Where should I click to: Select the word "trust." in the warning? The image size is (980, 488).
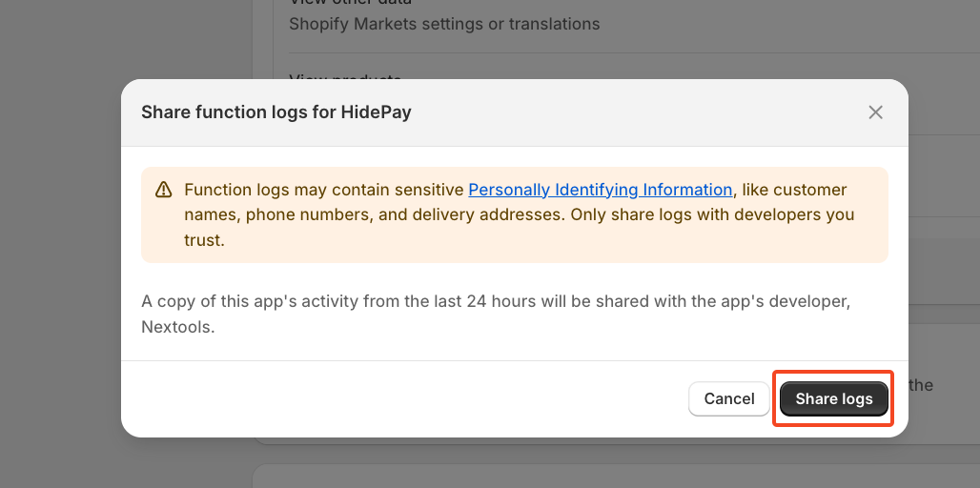(204, 240)
